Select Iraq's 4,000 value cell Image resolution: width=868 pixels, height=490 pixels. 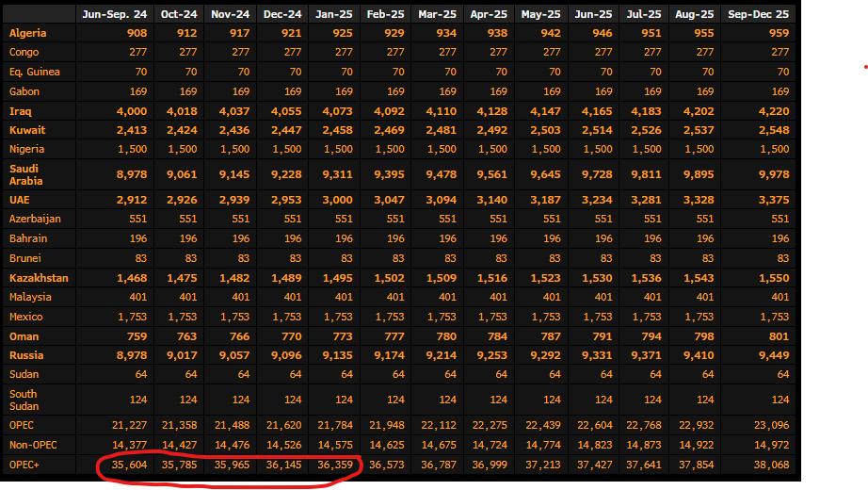pos(132,110)
